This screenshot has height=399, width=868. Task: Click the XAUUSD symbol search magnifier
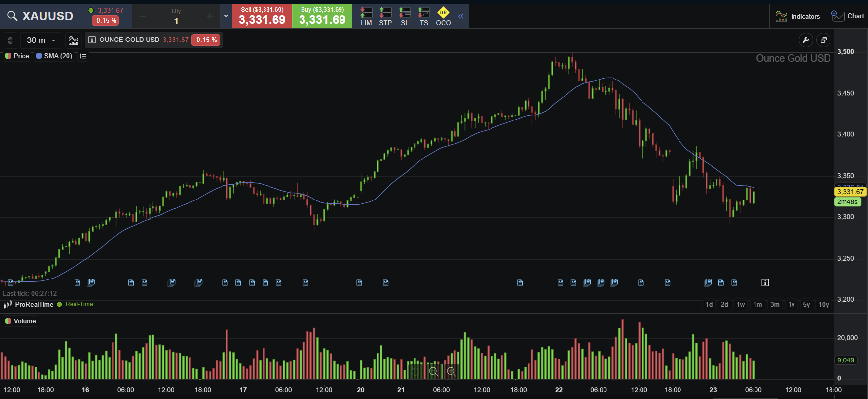pyautogui.click(x=12, y=16)
